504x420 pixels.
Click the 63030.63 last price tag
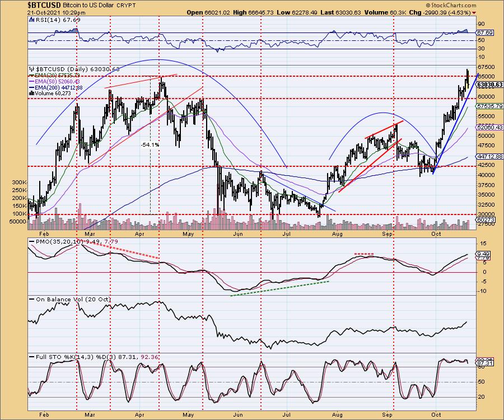(490, 85)
